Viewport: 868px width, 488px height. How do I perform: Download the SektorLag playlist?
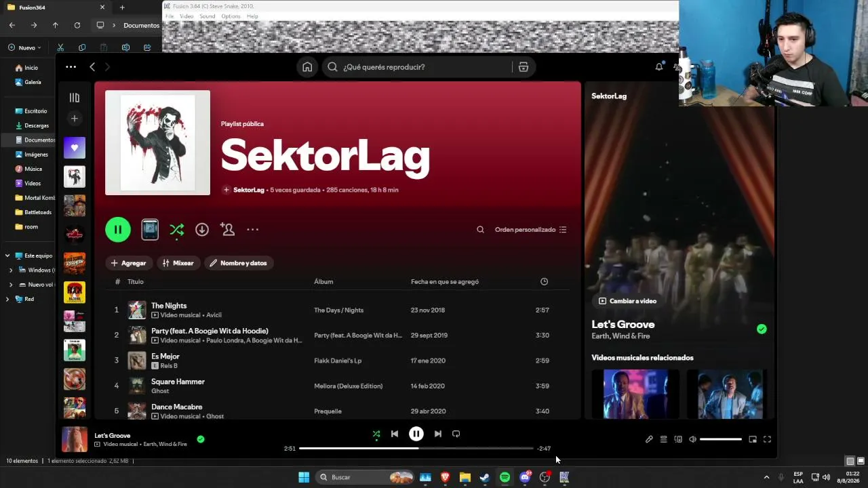[x=202, y=230]
